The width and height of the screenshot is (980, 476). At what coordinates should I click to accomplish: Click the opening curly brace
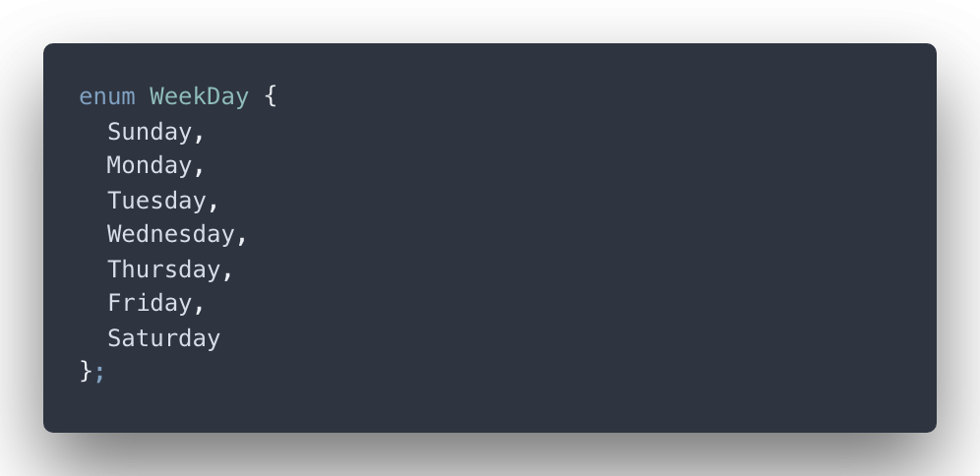270,96
